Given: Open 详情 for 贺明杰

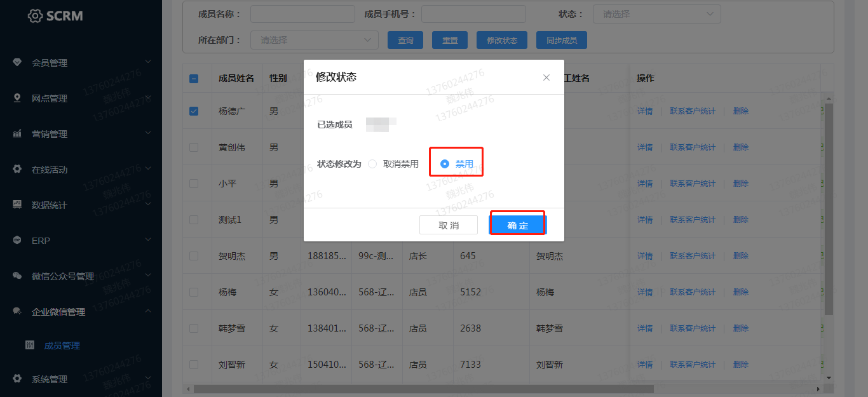Looking at the screenshot, I should (x=645, y=256).
